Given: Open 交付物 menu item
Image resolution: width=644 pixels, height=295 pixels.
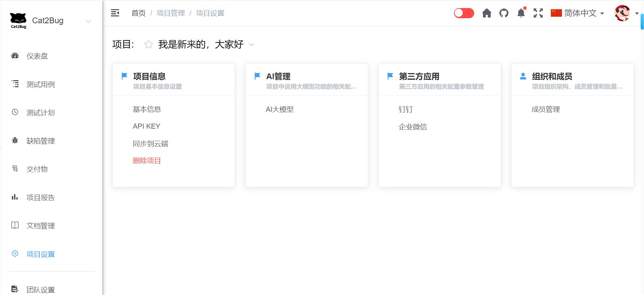Looking at the screenshot, I should 37,169.
